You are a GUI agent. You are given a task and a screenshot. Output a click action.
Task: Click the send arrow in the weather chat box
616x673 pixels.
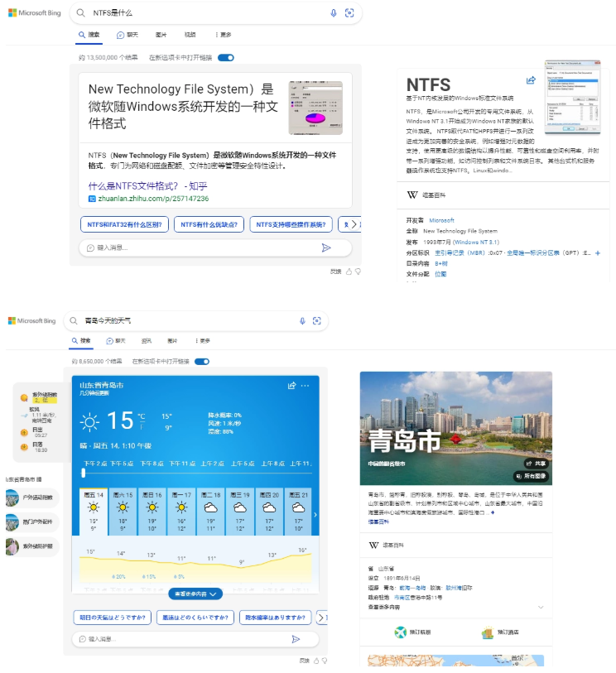pos(296,639)
